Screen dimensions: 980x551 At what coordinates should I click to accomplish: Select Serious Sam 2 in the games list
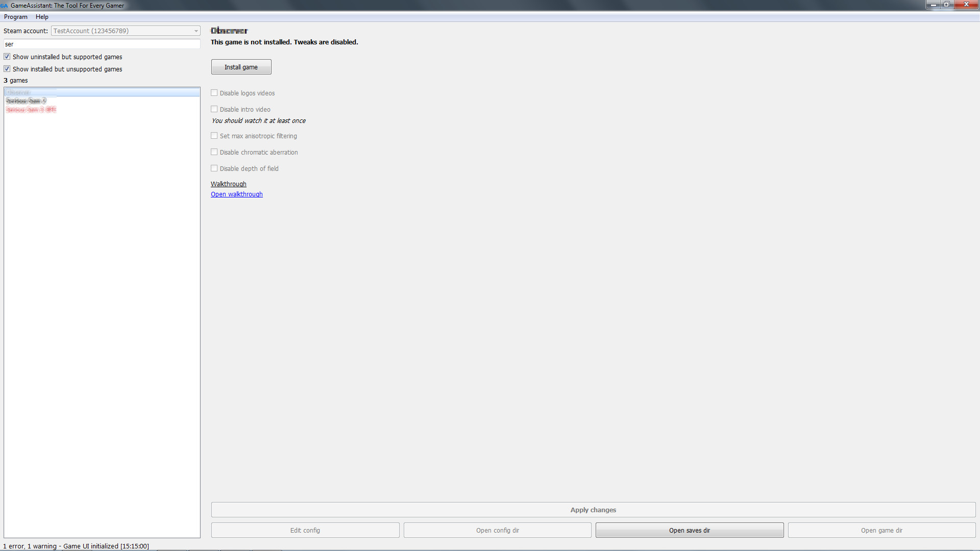(x=26, y=101)
